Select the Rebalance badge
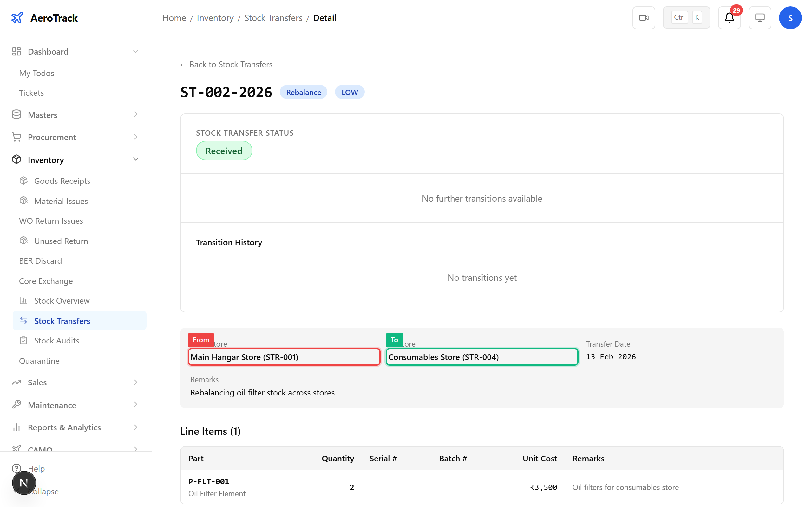812x507 pixels. [303, 92]
